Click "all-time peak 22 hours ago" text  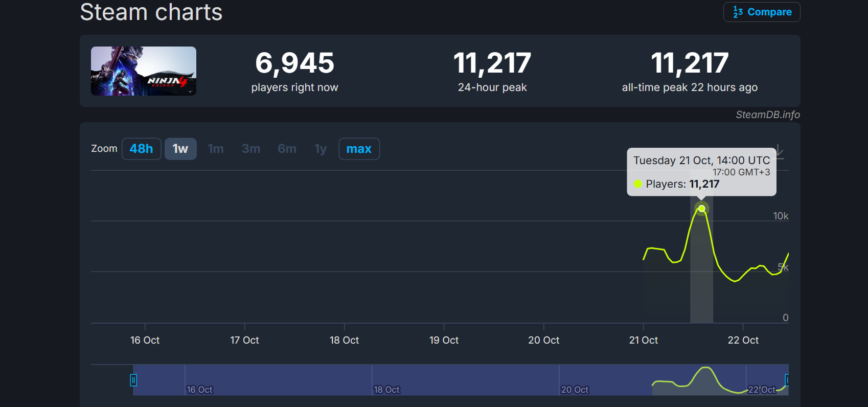click(690, 87)
